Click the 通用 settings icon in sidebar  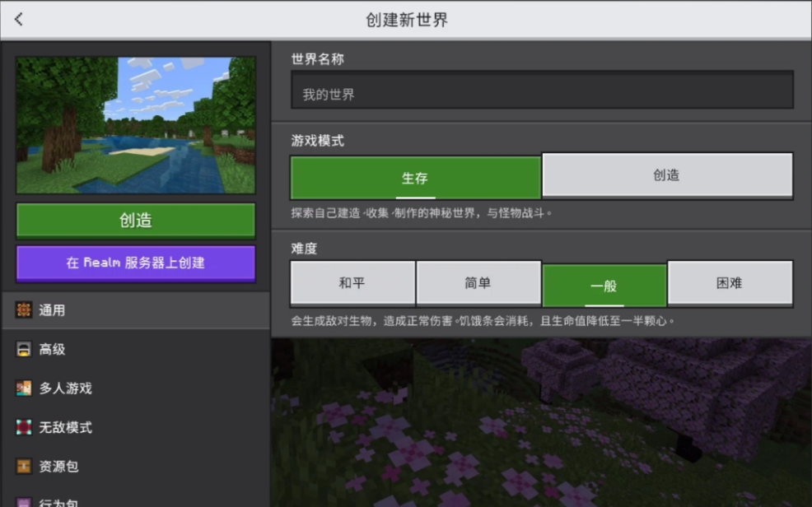coord(24,310)
